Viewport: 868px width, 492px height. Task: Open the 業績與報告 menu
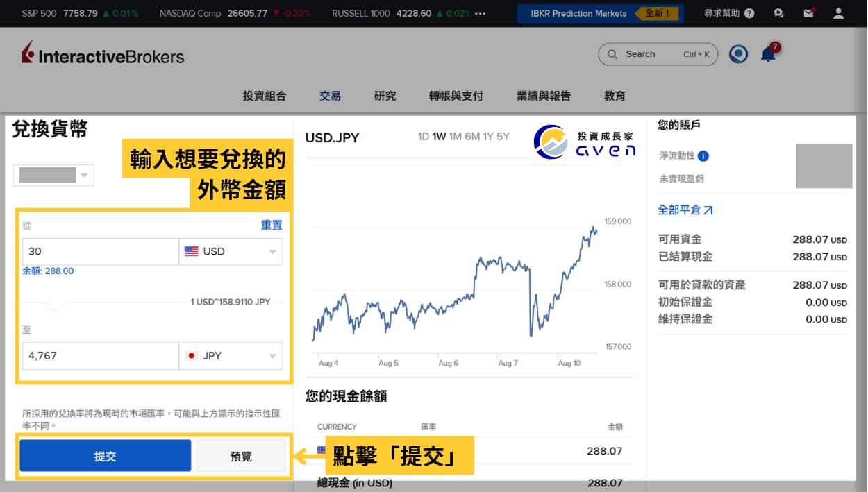pyautogui.click(x=544, y=96)
